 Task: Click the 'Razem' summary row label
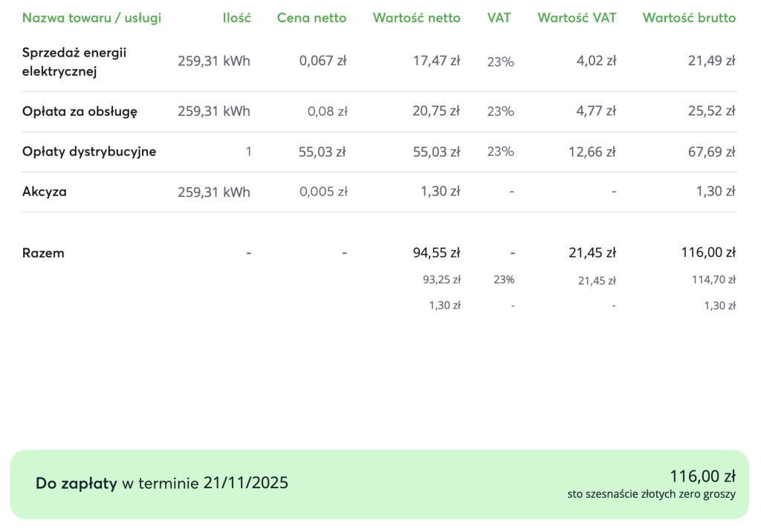(43, 253)
